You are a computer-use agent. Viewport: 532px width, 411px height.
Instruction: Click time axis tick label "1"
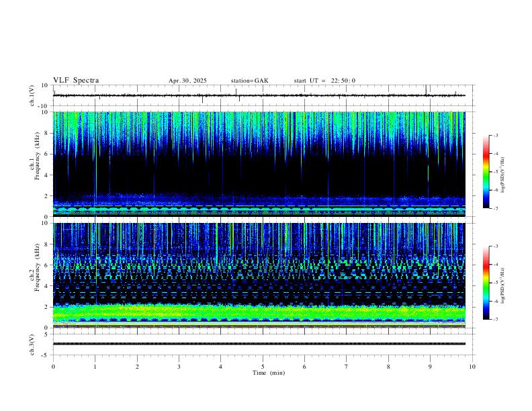[95, 367]
